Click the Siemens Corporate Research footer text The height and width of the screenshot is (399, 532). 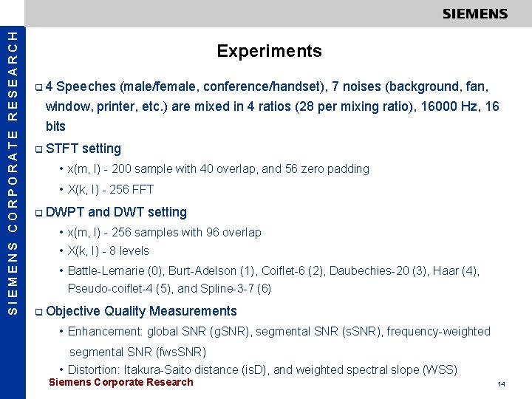[x=120, y=383]
